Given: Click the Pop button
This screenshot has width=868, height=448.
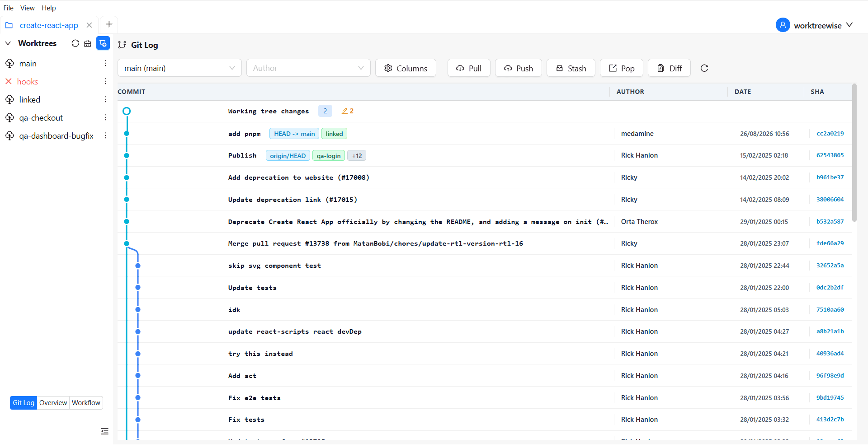Looking at the screenshot, I should 622,68.
